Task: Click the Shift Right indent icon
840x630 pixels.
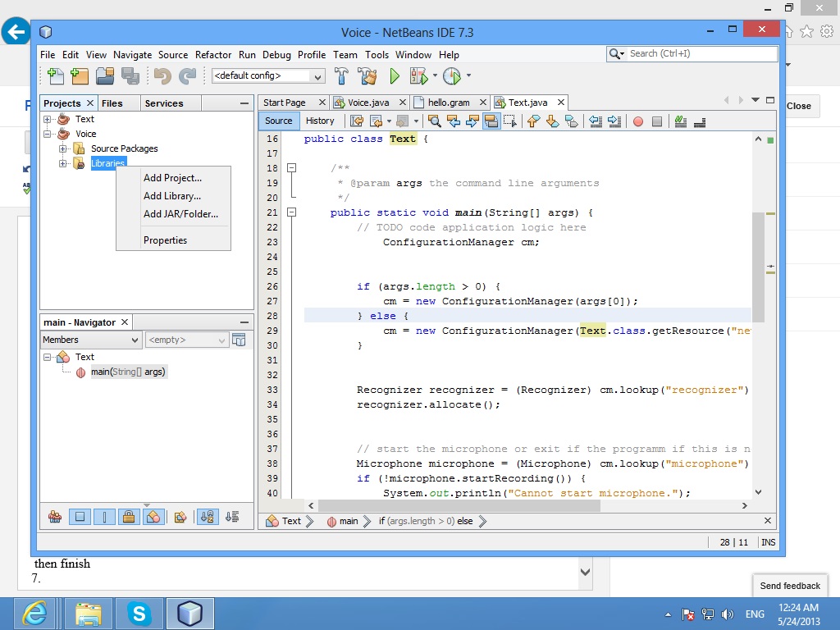Action: (x=614, y=121)
